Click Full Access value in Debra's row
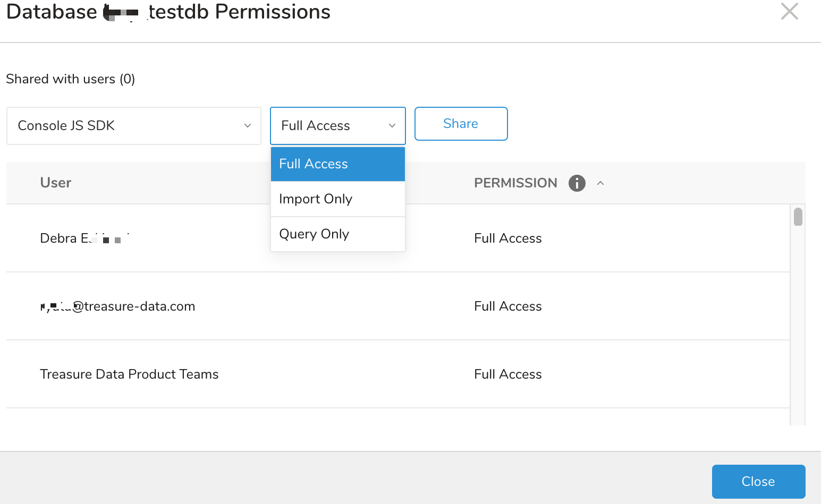 pos(507,238)
